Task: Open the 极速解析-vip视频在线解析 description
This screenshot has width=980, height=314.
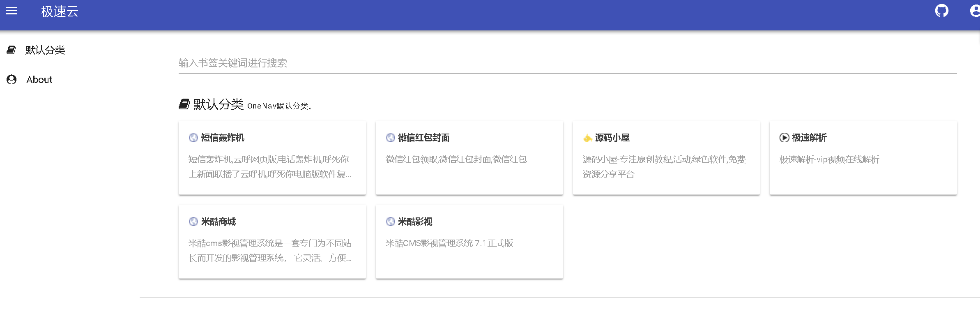Action: click(829, 159)
